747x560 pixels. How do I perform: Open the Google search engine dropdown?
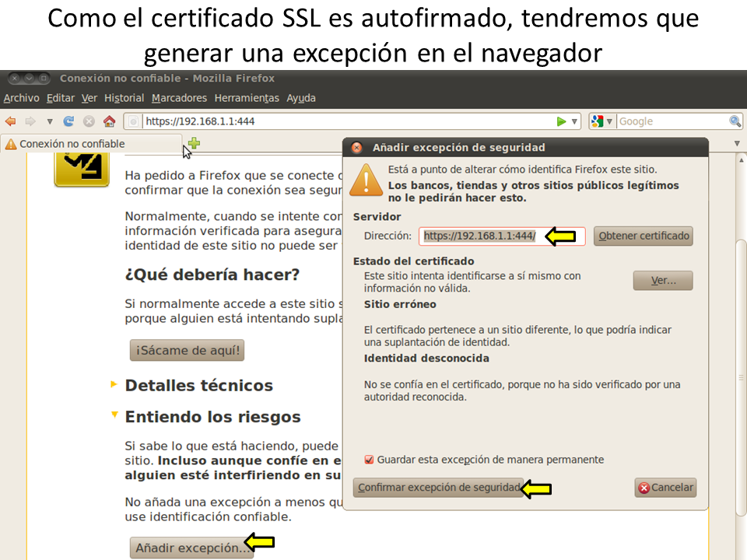(601, 121)
